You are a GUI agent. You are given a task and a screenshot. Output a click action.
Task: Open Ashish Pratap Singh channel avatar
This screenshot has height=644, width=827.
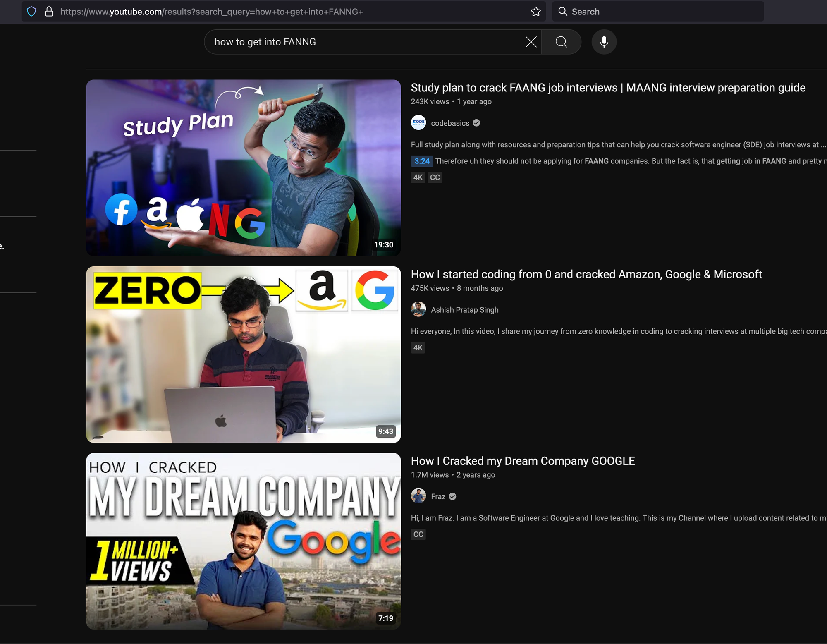point(418,309)
